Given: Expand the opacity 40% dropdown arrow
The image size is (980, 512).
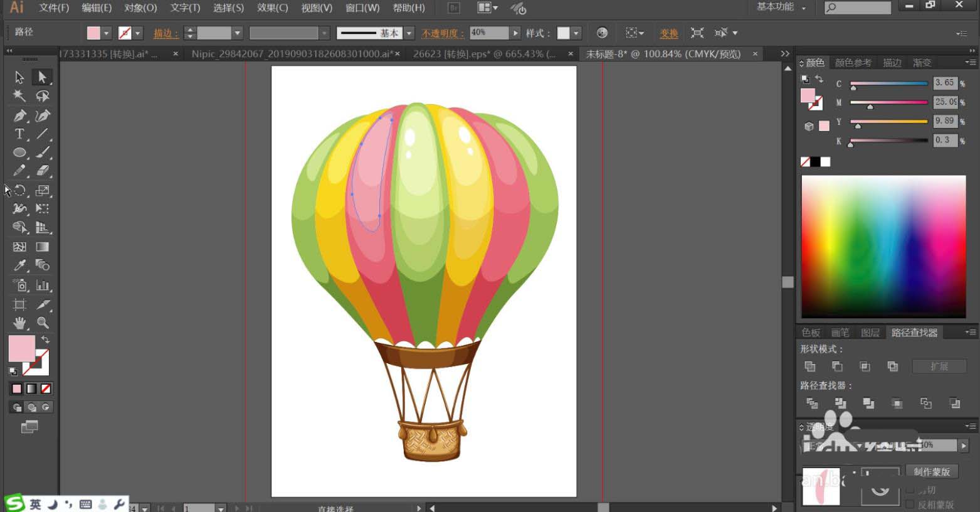Looking at the screenshot, I should 515,33.
